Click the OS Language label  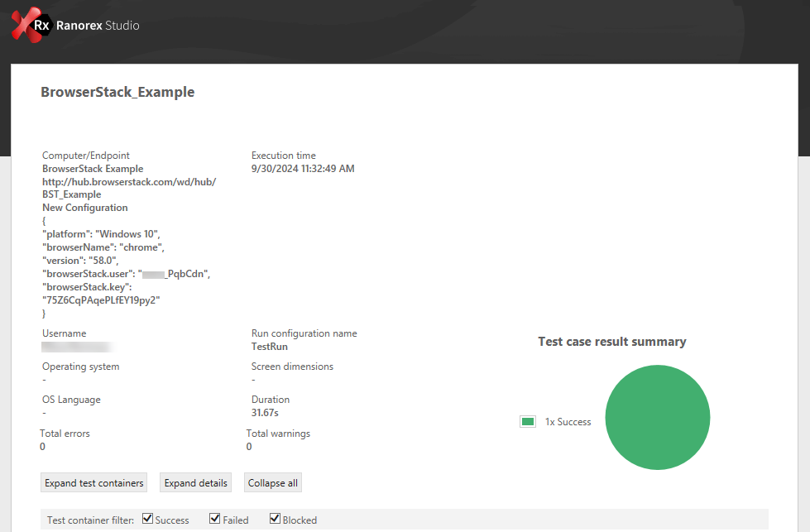[x=71, y=400]
